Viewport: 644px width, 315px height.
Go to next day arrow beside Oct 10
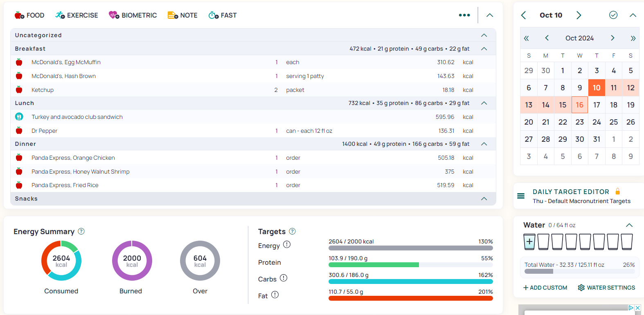[579, 15]
